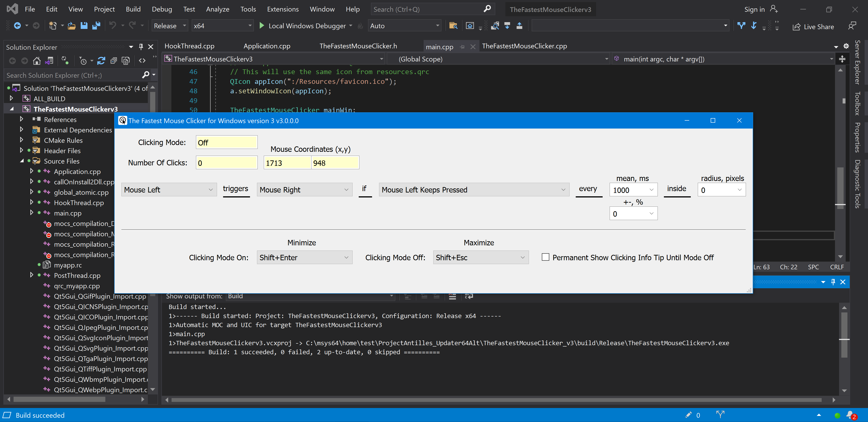Screen dimensions: 868x422
Task: Click the mouse X coordinate field showing 1713
Action: click(x=287, y=162)
